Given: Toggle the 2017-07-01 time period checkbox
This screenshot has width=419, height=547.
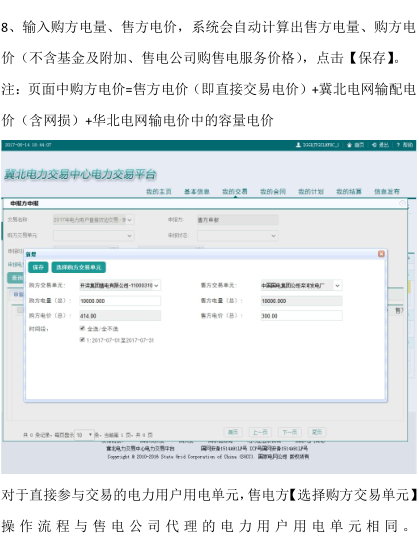Looking at the screenshot, I should (x=83, y=339).
